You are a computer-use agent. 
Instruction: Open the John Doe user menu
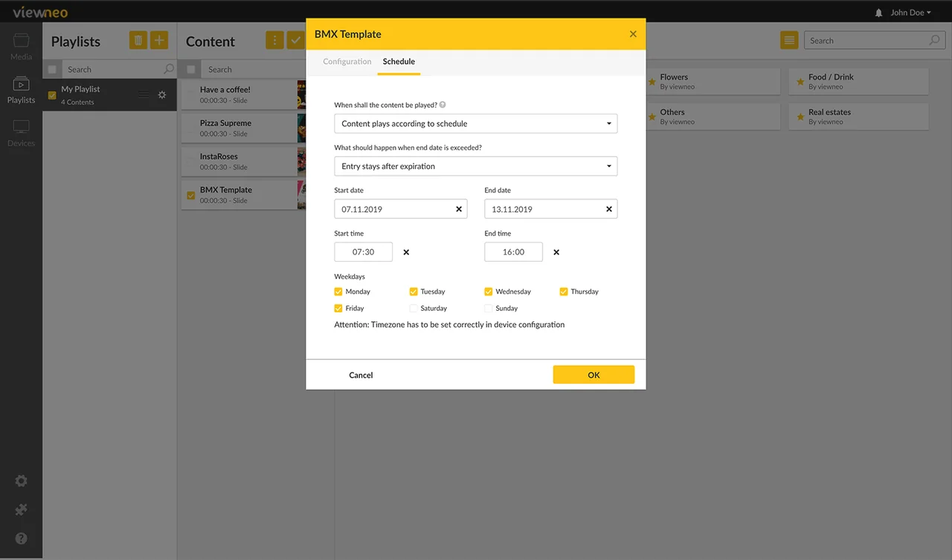click(911, 13)
